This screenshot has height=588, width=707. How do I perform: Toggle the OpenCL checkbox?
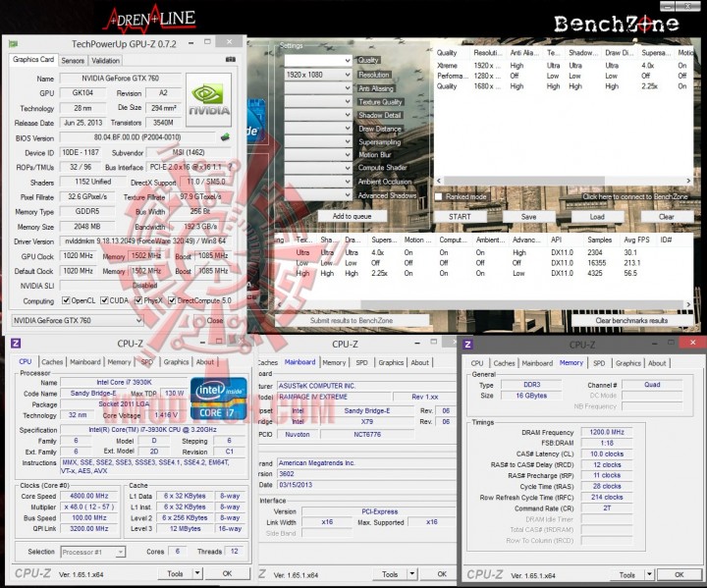click(66, 300)
